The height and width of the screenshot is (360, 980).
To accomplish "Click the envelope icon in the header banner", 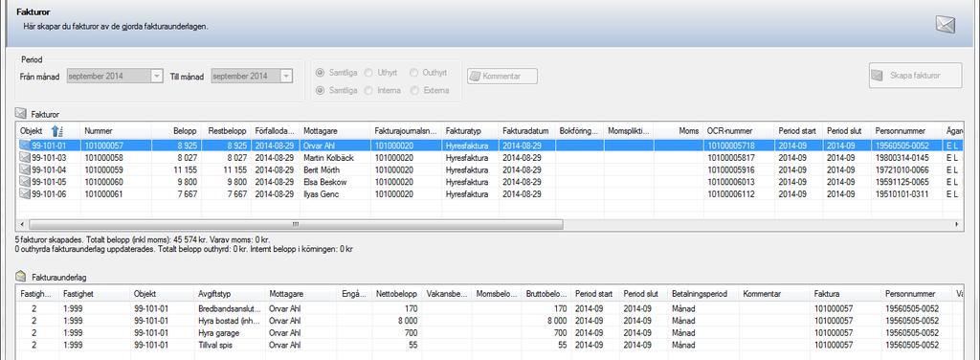I will [x=946, y=24].
